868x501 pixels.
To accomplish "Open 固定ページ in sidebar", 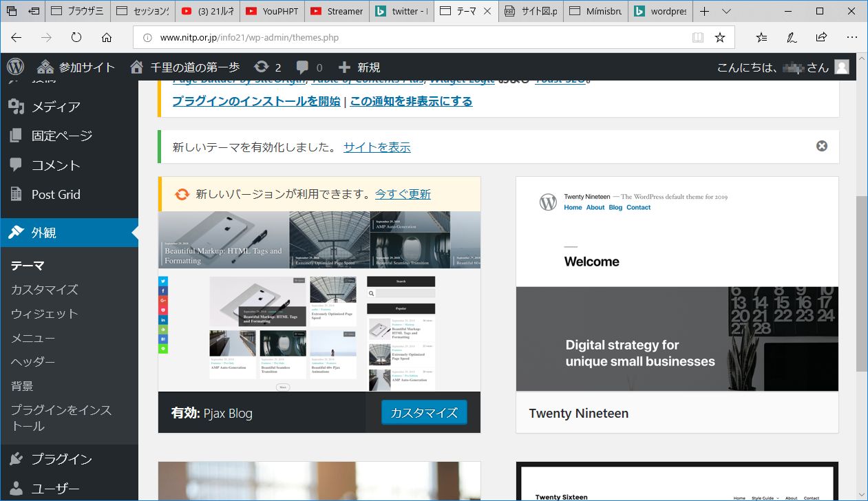I will (x=69, y=136).
